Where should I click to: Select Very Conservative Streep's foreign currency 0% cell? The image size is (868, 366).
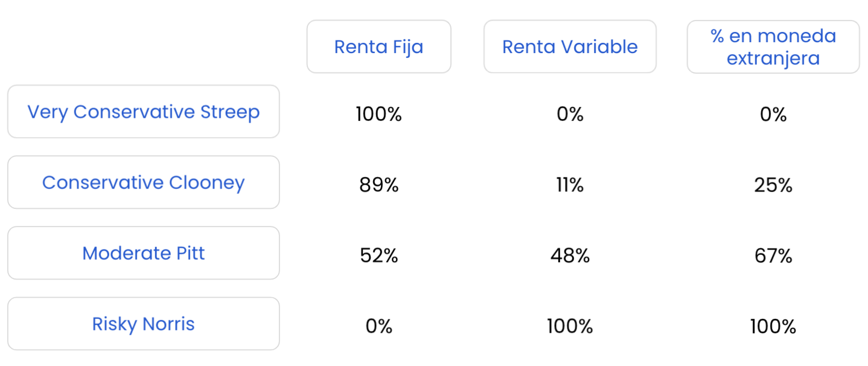tap(773, 114)
